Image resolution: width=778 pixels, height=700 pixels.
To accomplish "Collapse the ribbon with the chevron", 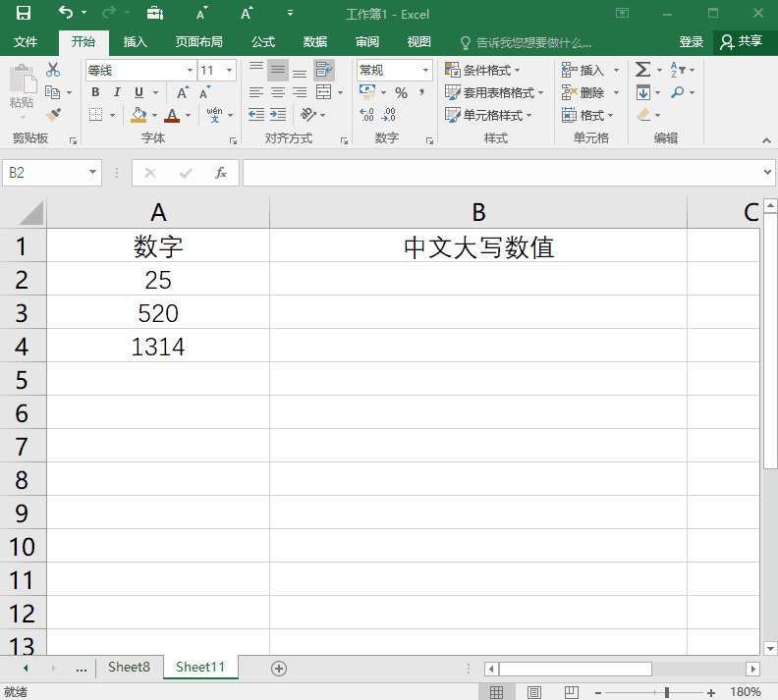I will [x=766, y=140].
